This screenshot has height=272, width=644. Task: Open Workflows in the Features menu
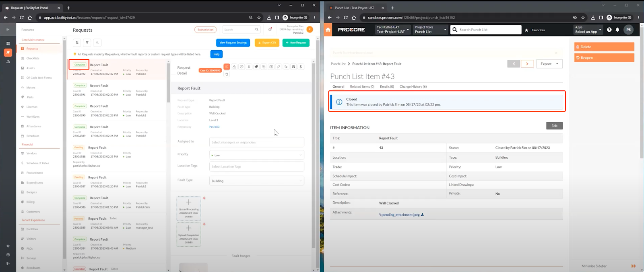click(33, 117)
